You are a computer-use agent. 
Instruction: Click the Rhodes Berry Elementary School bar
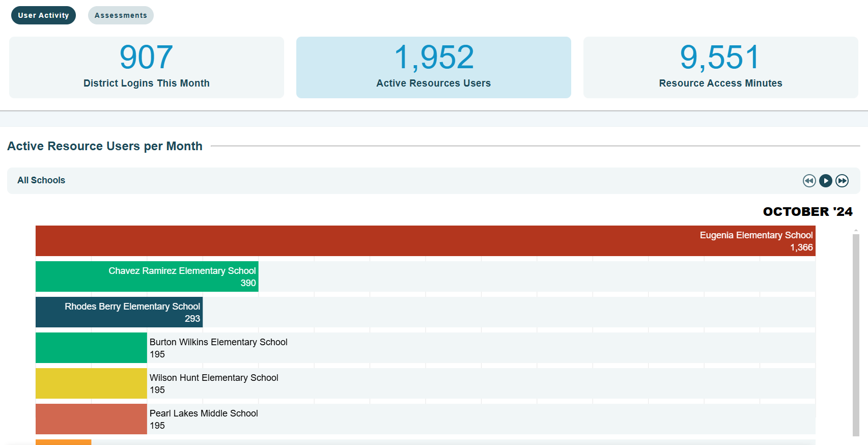[x=119, y=312]
